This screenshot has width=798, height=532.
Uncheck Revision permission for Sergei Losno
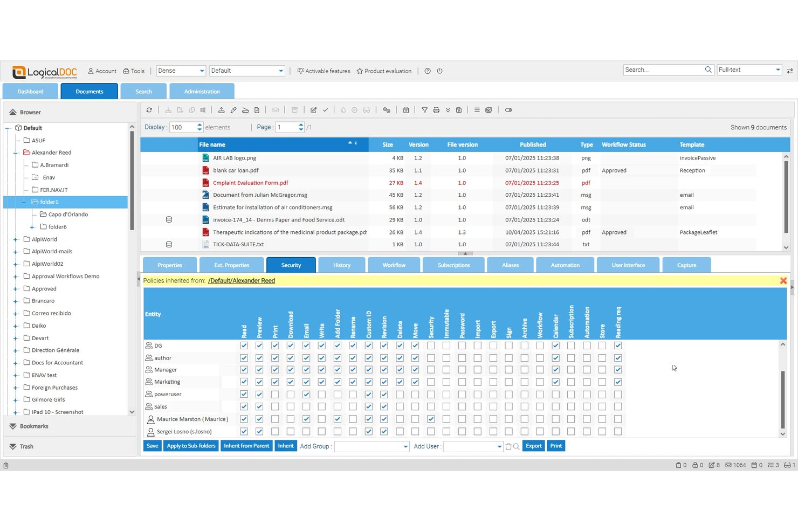click(384, 431)
